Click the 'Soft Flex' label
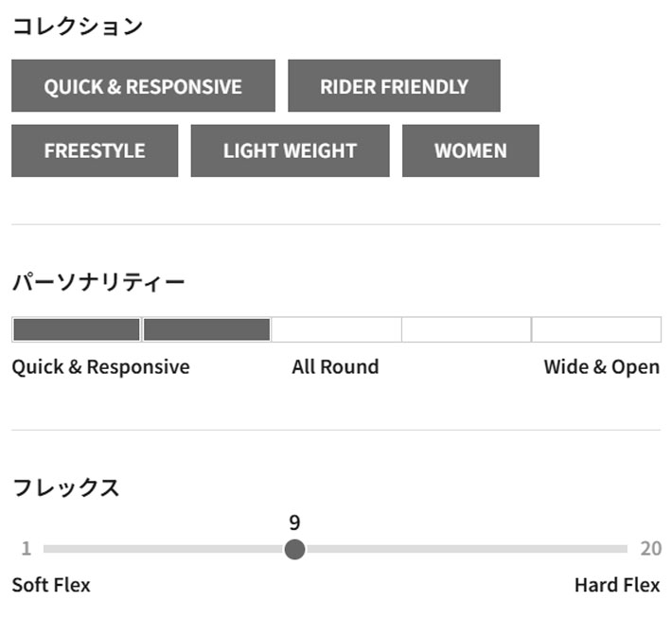 (51, 585)
